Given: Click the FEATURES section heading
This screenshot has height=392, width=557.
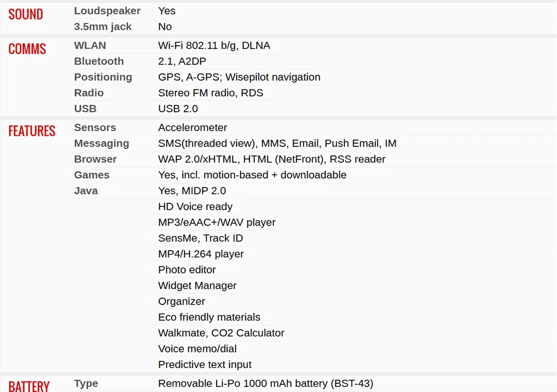Looking at the screenshot, I should (x=32, y=131).
